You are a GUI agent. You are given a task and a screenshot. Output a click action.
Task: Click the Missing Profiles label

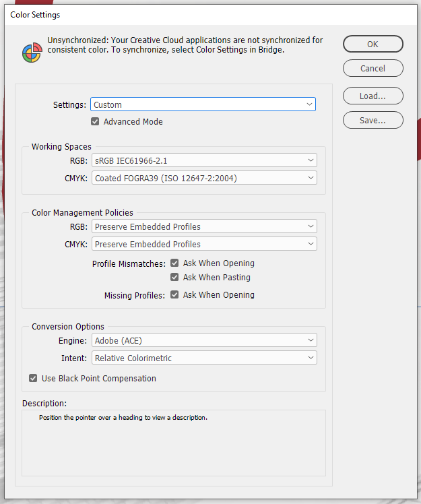[135, 295]
